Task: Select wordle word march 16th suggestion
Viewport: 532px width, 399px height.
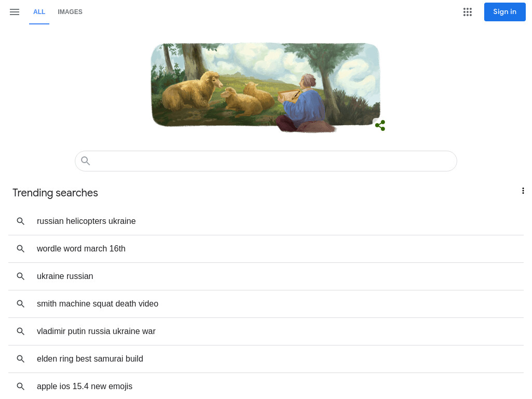Action: 266,249
